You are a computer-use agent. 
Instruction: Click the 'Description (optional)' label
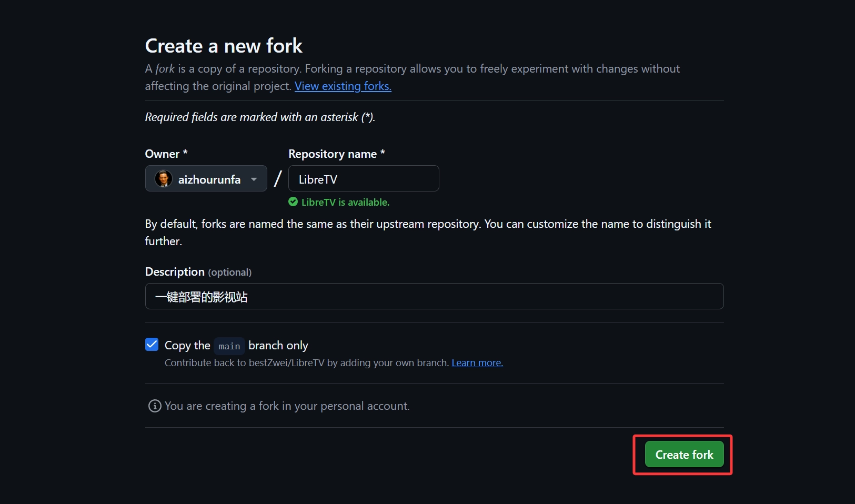[x=198, y=272]
